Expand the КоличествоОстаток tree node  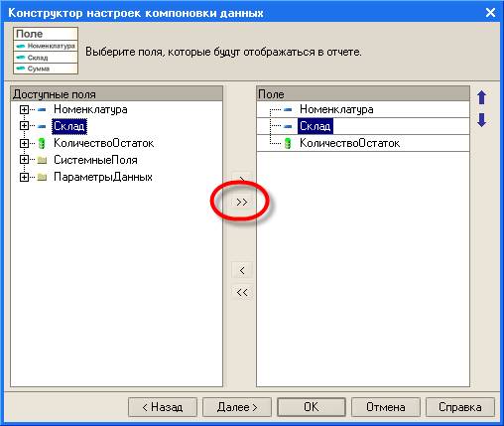pyautogui.click(x=24, y=143)
